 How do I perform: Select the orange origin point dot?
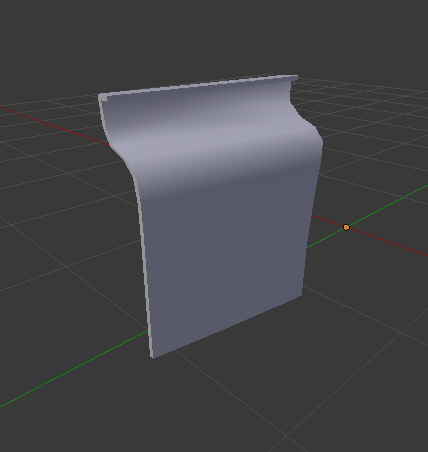(346, 227)
